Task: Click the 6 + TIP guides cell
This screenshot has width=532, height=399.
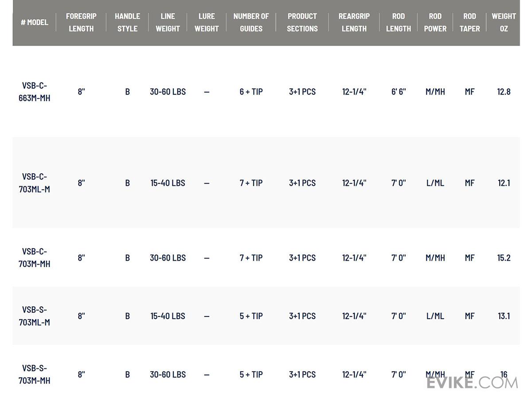Action: pyautogui.click(x=251, y=92)
